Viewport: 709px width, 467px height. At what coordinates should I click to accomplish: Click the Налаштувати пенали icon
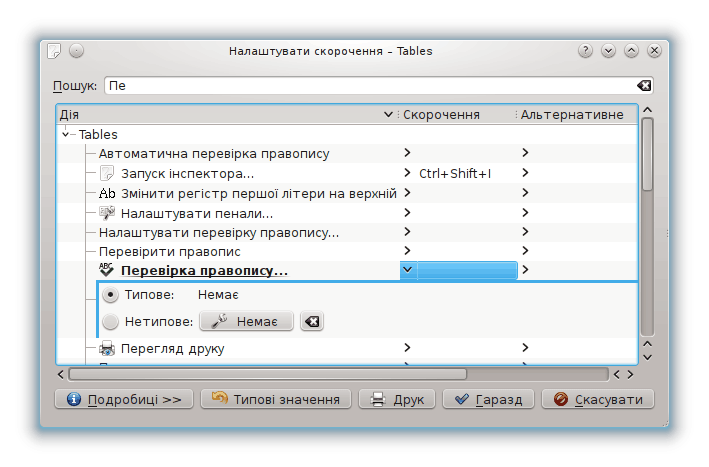coord(108,213)
